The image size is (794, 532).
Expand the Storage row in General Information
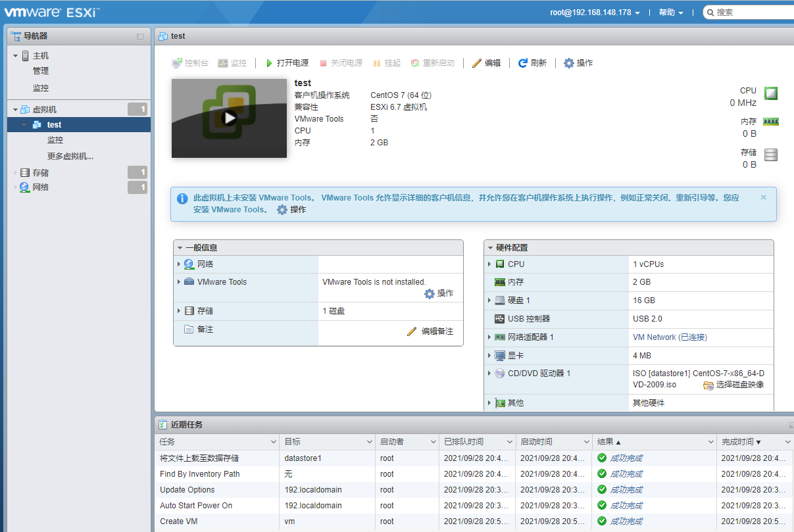[x=178, y=311]
